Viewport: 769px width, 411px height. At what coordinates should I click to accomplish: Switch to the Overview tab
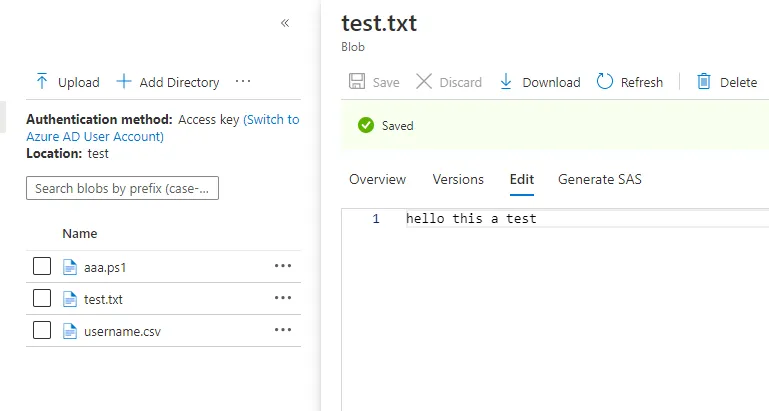pos(377,180)
